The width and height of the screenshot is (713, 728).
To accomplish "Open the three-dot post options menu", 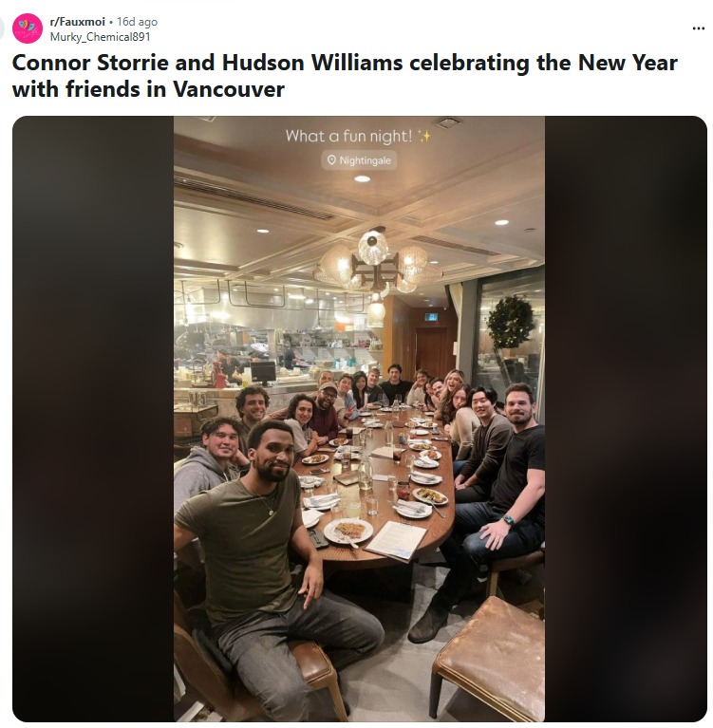I will point(698,28).
